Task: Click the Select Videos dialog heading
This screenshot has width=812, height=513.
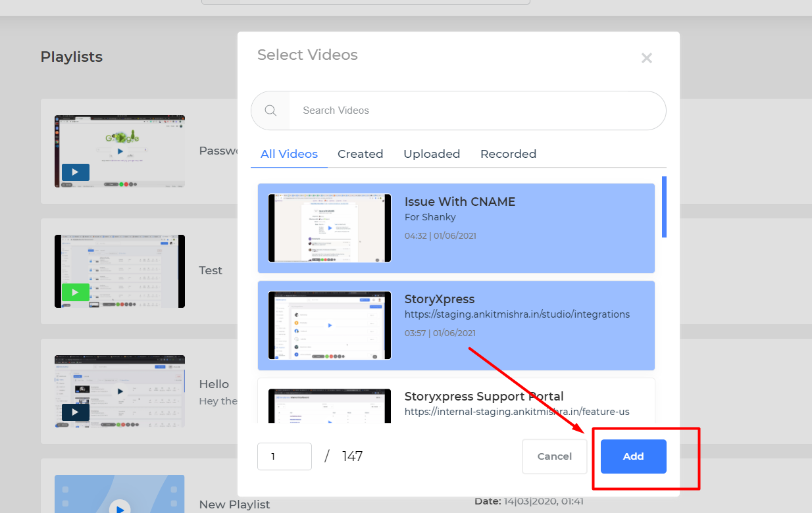Action: coord(307,55)
